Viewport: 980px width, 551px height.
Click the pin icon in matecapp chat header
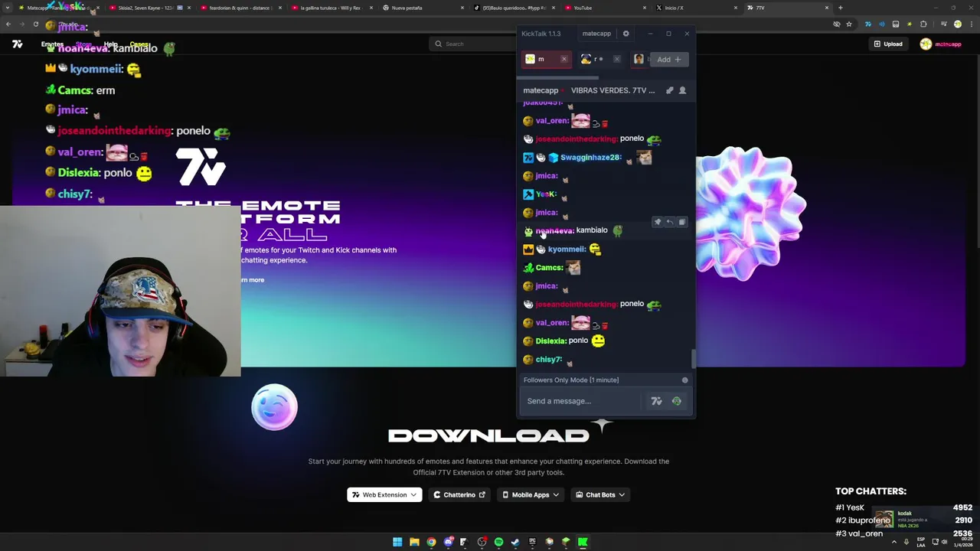pyautogui.click(x=669, y=90)
